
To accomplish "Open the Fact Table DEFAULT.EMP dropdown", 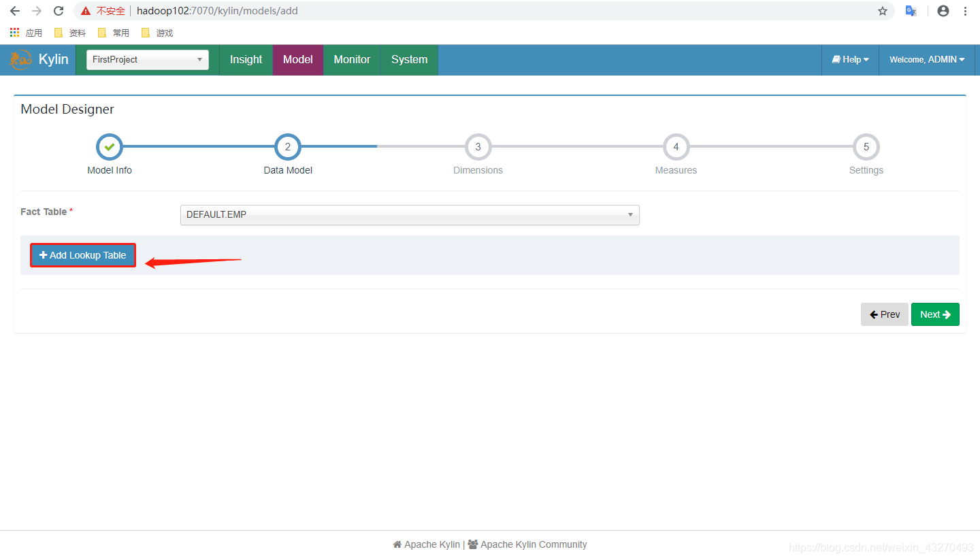I will click(x=410, y=215).
